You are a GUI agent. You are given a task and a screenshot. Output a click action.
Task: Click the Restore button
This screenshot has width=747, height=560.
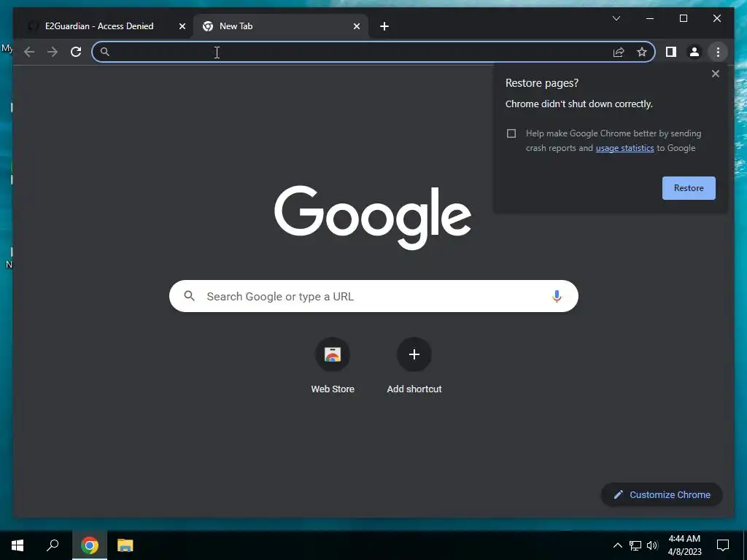689,188
